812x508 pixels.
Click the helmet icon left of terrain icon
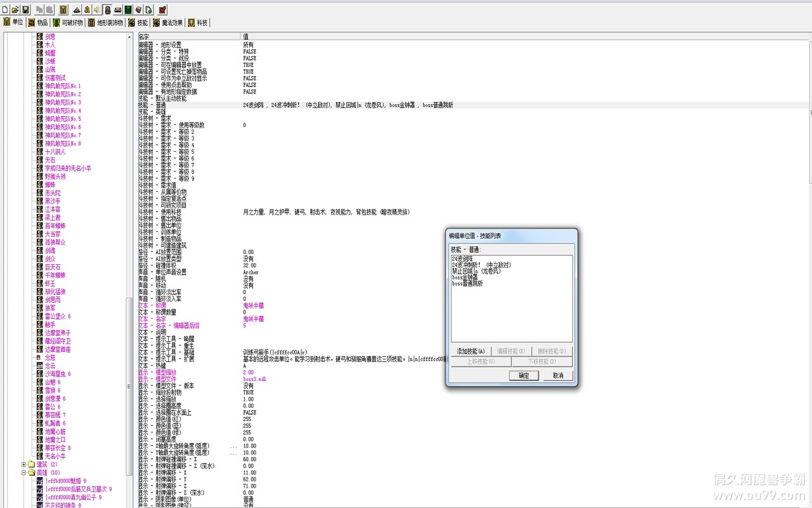click(63, 10)
